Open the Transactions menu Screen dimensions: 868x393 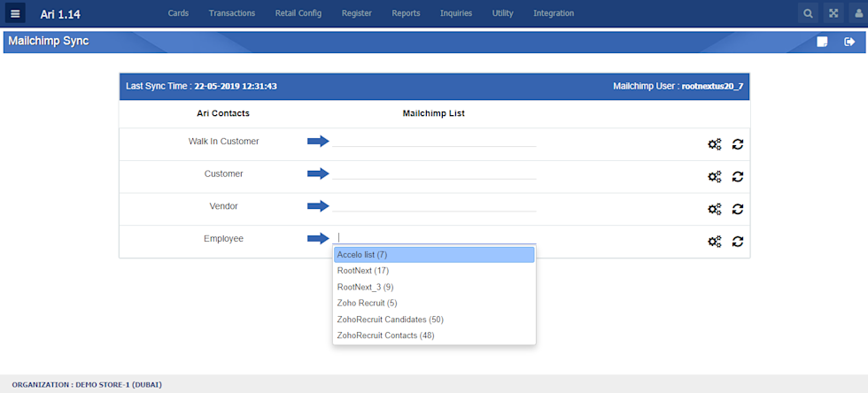(x=232, y=13)
